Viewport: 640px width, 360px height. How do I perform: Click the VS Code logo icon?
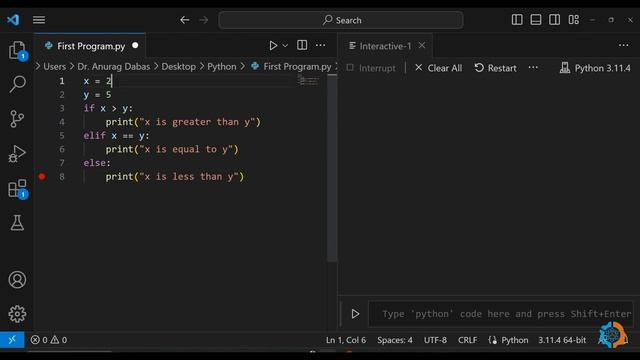pos(13,20)
